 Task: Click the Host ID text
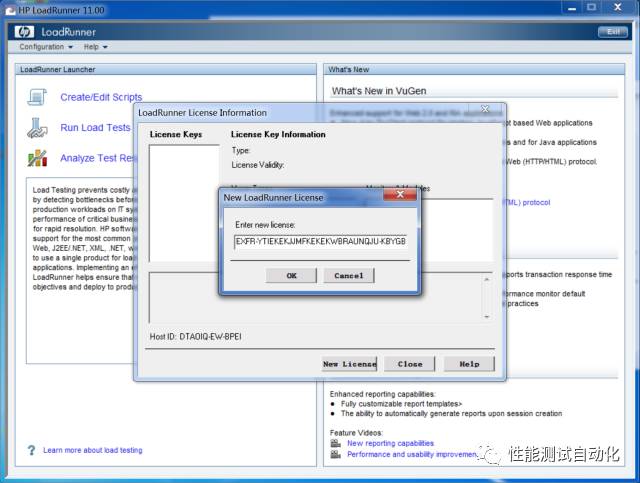point(196,336)
